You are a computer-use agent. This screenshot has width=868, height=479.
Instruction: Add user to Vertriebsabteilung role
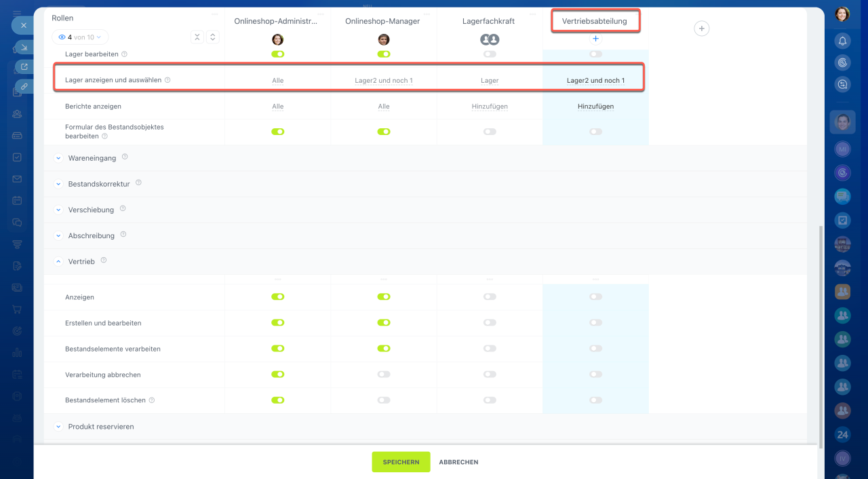(595, 39)
